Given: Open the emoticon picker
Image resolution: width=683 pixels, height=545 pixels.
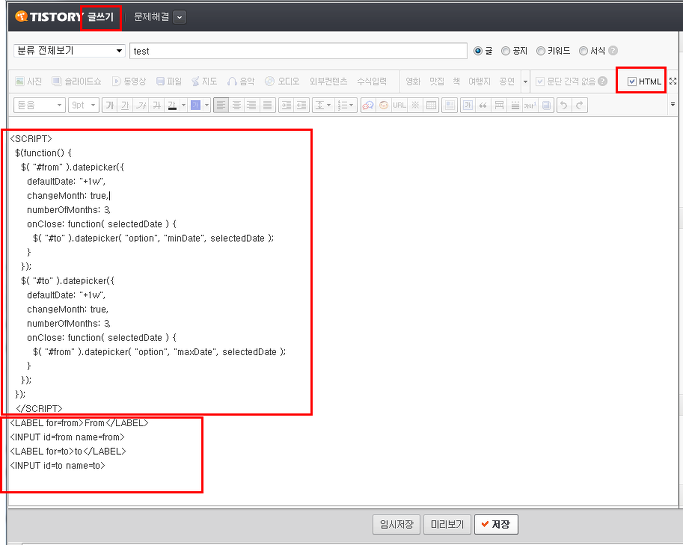Looking at the screenshot, I should click(x=383, y=105).
